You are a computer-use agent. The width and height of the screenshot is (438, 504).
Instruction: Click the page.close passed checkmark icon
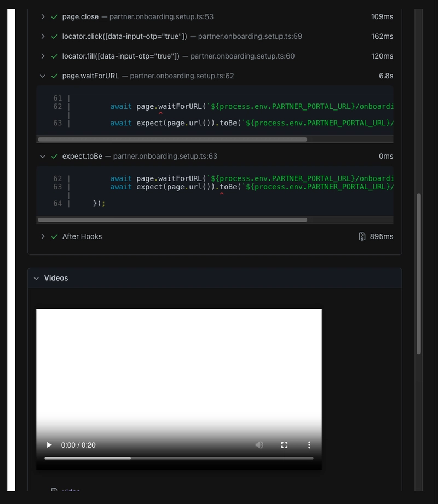click(54, 17)
